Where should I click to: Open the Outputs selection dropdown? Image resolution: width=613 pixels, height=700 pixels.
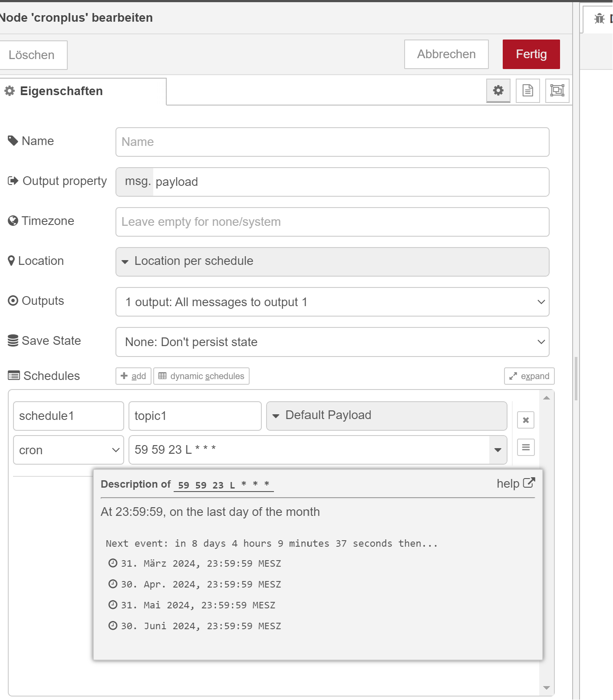pyautogui.click(x=332, y=302)
